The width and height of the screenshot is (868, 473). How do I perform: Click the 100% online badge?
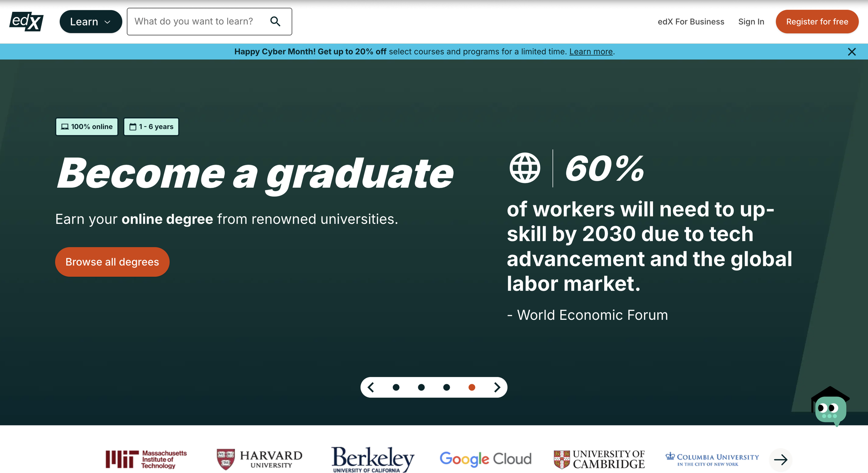click(x=87, y=127)
